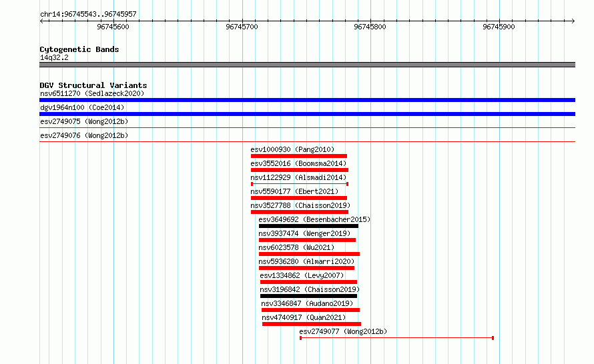This screenshot has height=364, width=594.
Task: Select the red bar under esv1000930 (Pang2010)
Action: pyautogui.click(x=299, y=156)
